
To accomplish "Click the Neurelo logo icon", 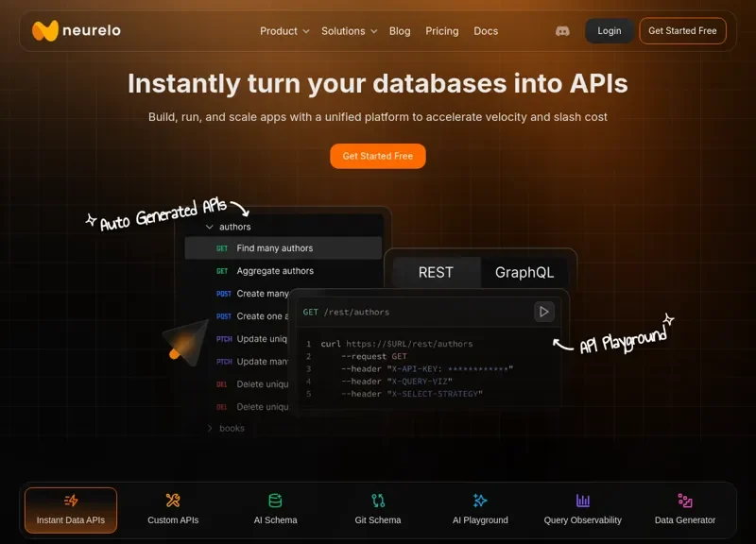I will (x=44, y=31).
